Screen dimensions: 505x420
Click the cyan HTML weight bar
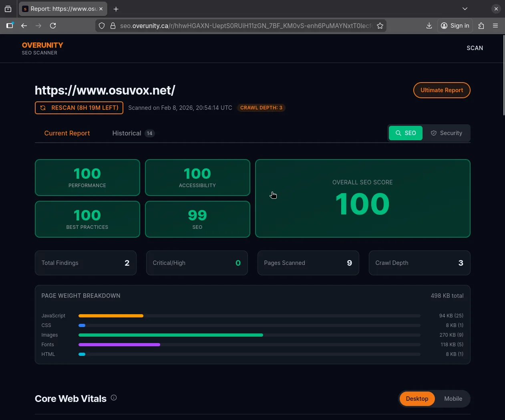point(82,354)
